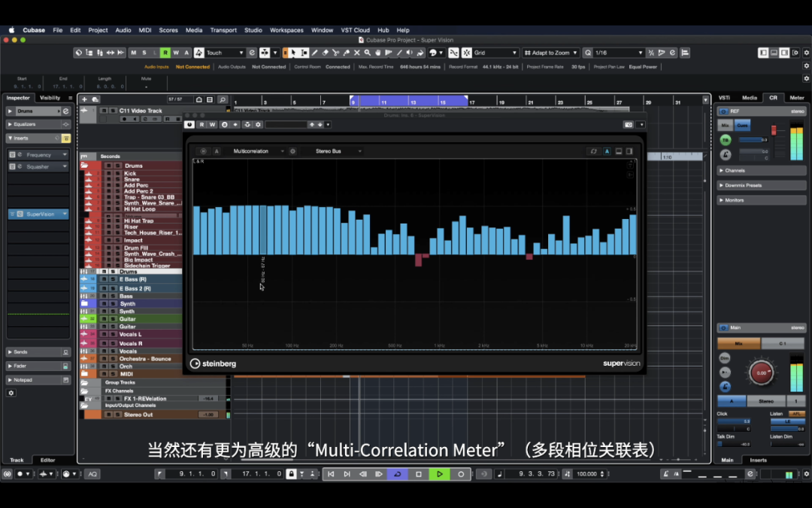Screen dimensions: 812x508
Task: Click the SuperVision insert slot
Action: click(x=39, y=214)
